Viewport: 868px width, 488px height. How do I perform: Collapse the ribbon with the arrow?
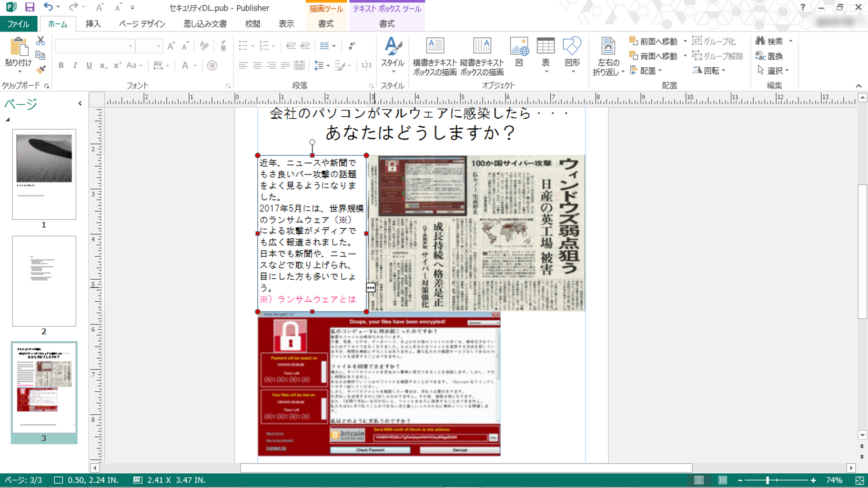[859, 86]
